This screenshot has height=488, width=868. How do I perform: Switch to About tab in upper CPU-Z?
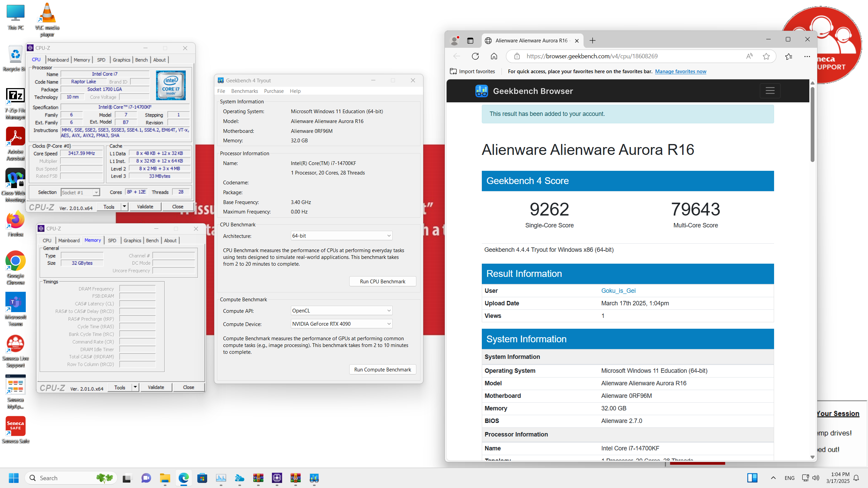[159, 60]
